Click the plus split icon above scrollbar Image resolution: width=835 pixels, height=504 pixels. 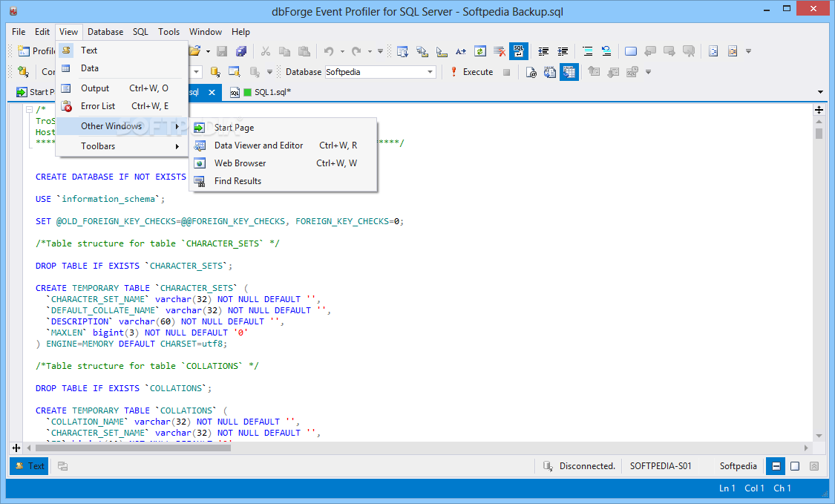tap(819, 111)
